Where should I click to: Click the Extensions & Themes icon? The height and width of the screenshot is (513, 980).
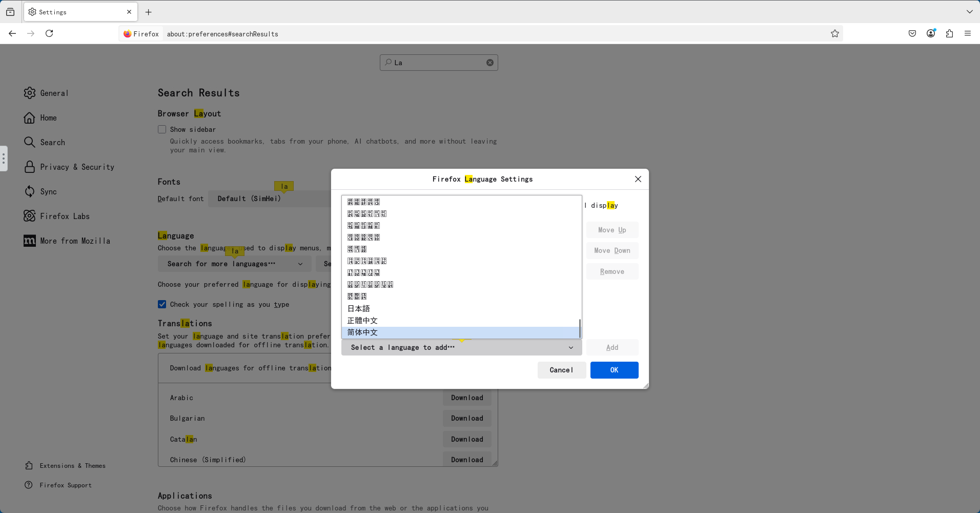(29, 465)
